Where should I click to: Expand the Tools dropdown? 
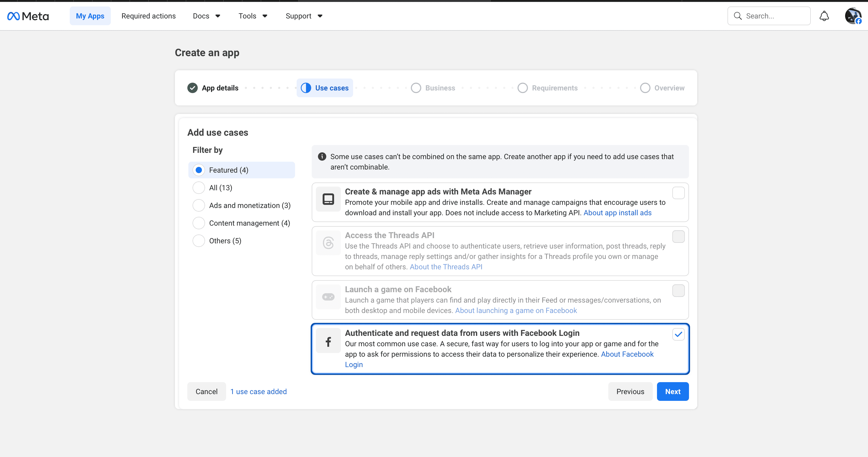(x=252, y=16)
